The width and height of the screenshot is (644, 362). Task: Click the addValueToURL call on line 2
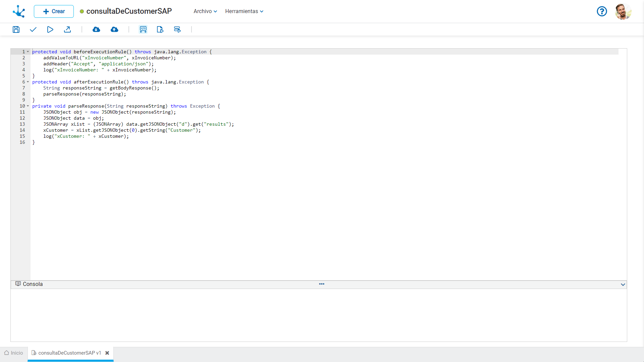tap(61, 58)
